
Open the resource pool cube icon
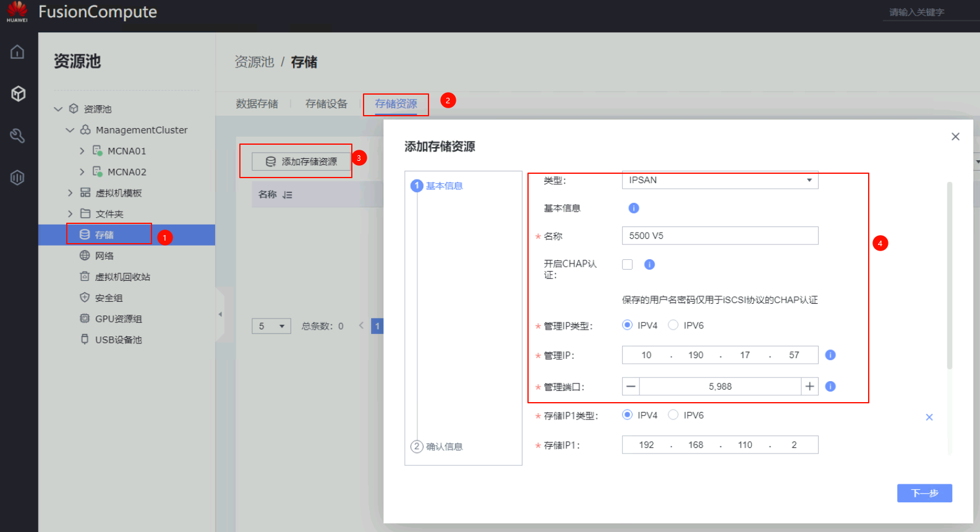coord(18,93)
